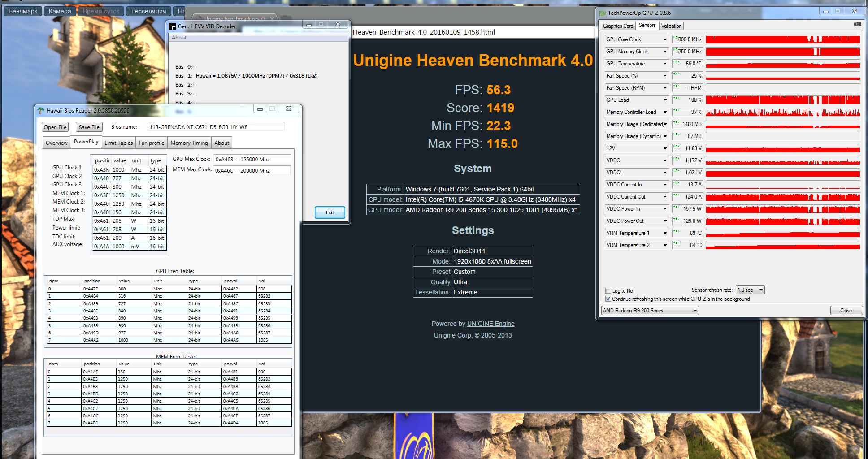Select the PowerPlay tab

click(86, 142)
